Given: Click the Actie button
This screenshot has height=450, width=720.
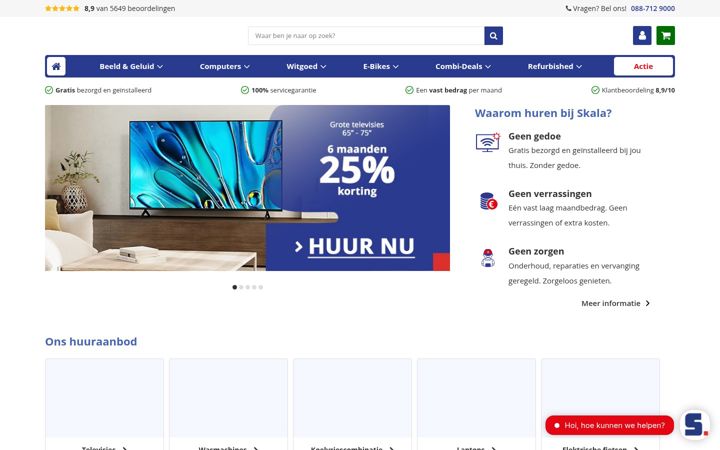Looking at the screenshot, I should [643, 67].
